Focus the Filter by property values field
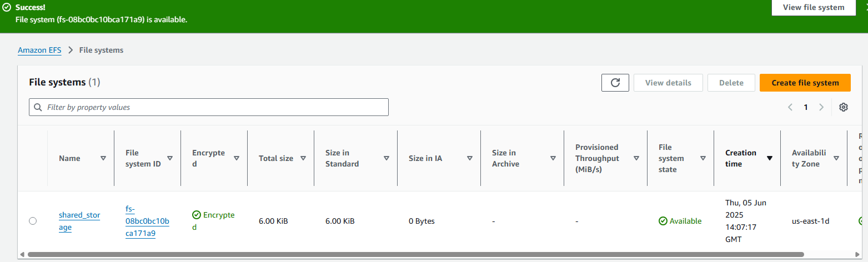 click(x=209, y=107)
